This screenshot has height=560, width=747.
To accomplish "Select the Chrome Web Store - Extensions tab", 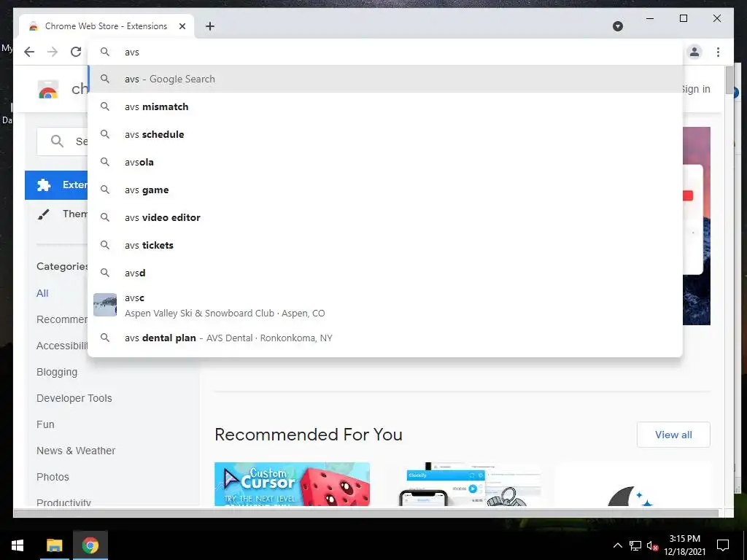I will click(107, 26).
